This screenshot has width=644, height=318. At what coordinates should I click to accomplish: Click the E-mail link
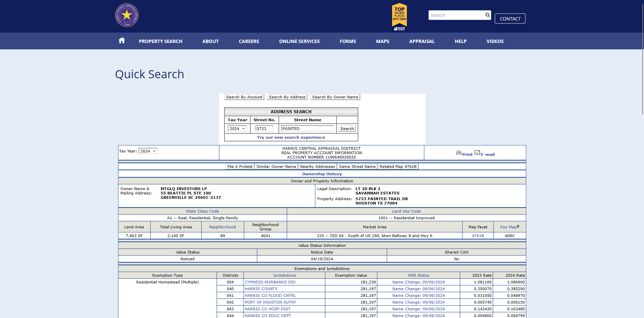coord(487,154)
